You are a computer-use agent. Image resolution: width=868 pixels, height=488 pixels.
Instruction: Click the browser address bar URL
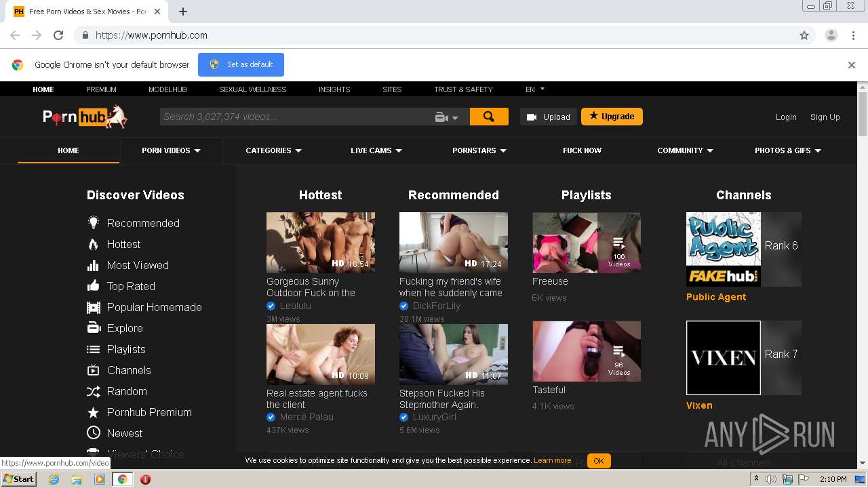pyautogui.click(x=151, y=35)
